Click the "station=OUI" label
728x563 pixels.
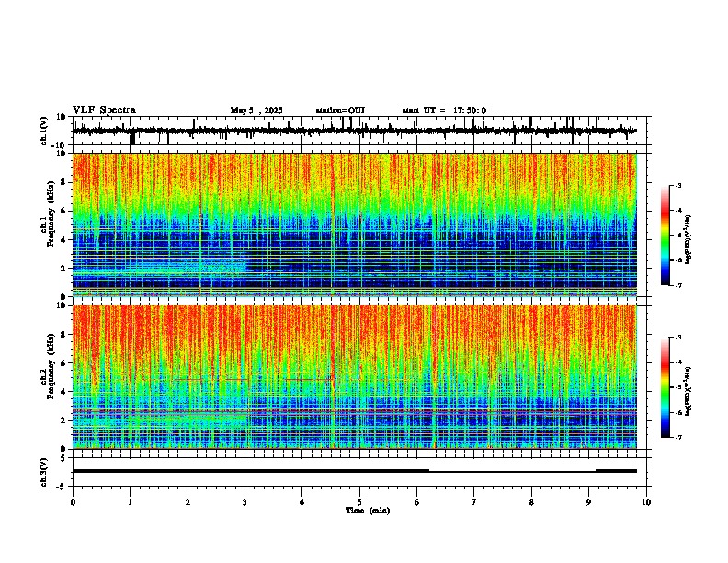tap(340, 110)
